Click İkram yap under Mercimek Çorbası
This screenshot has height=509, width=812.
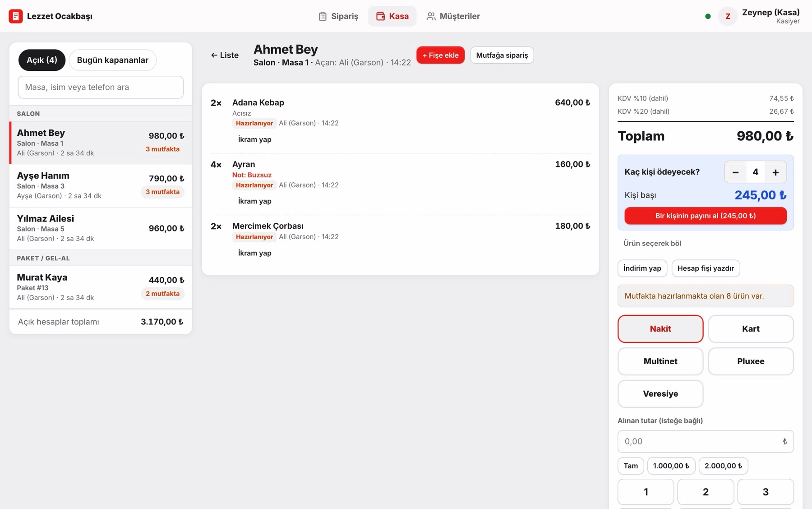point(254,253)
